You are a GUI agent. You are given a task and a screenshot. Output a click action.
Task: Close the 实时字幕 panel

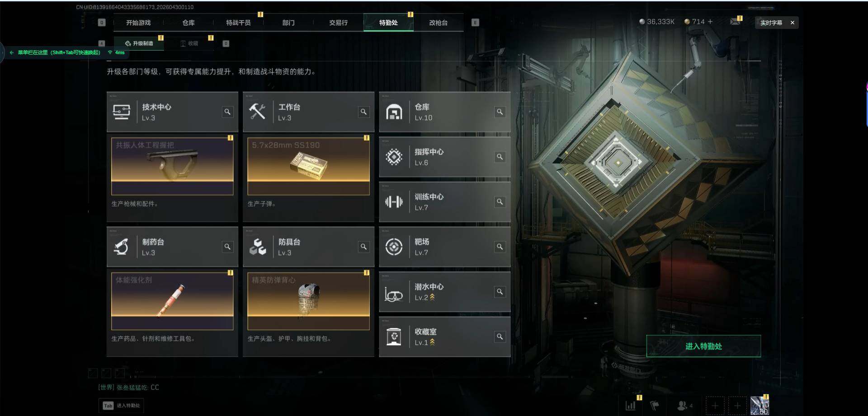click(792, 23)
